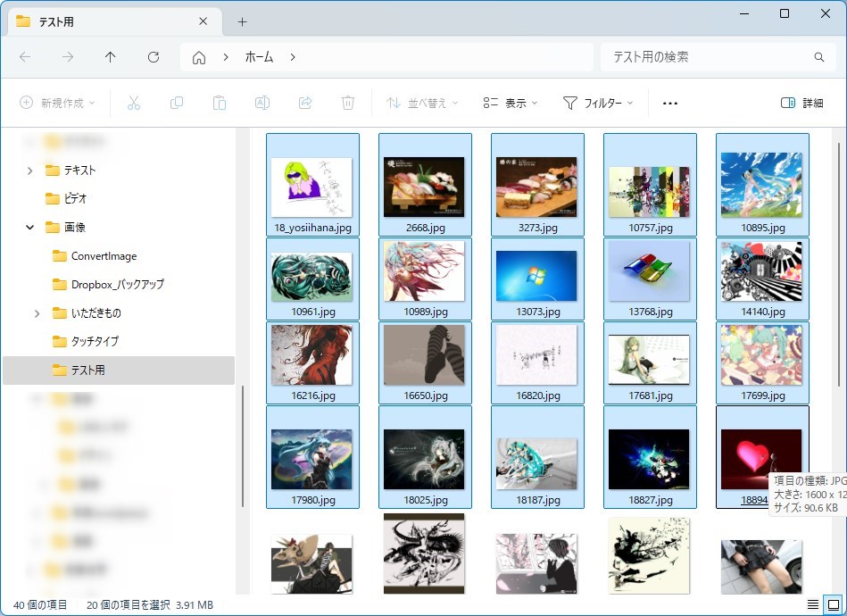Click the Share icon in toolbar
The image size is (847, 616).
coord(305,103)
